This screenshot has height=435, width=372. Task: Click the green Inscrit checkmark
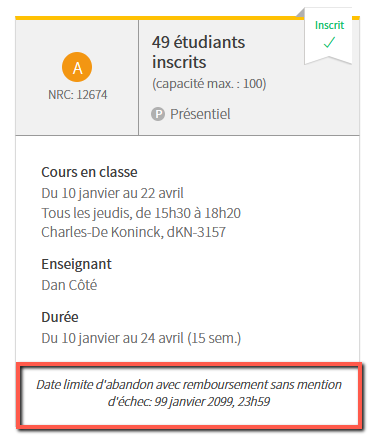point(329,42)
